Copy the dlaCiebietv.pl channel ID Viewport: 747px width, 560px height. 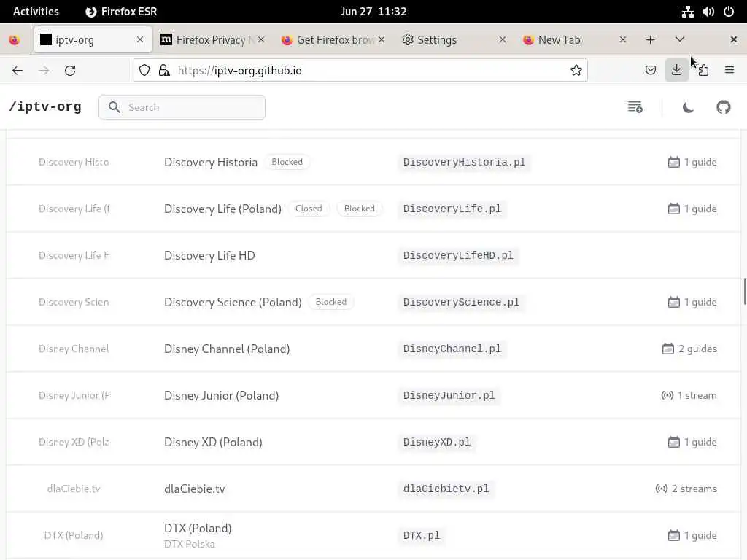[446, 489]
